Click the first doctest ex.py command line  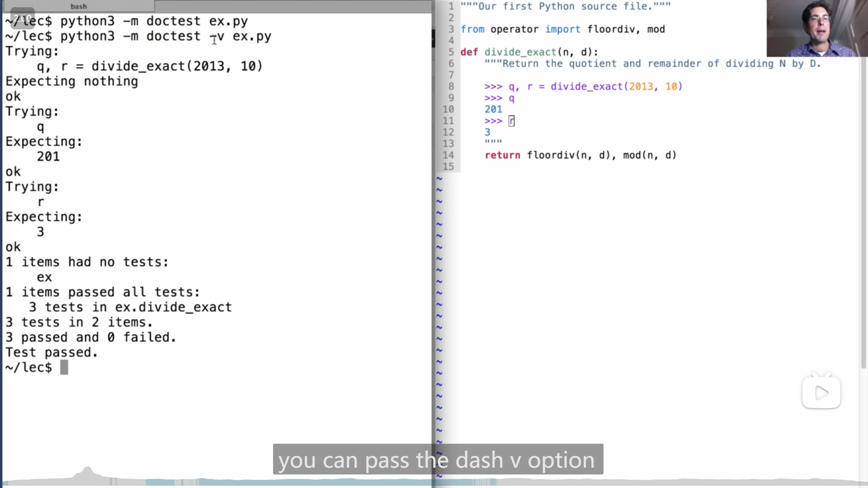tap(154, 21)
